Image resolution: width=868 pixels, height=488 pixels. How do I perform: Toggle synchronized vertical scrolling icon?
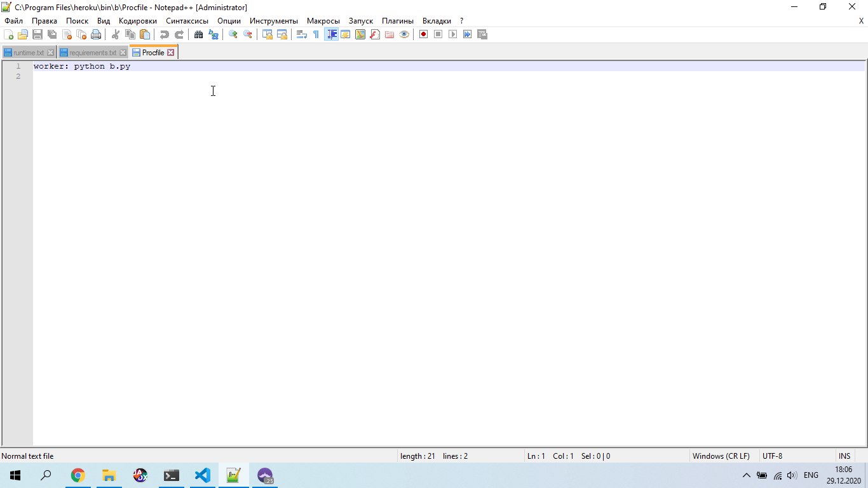click(268, 34)
